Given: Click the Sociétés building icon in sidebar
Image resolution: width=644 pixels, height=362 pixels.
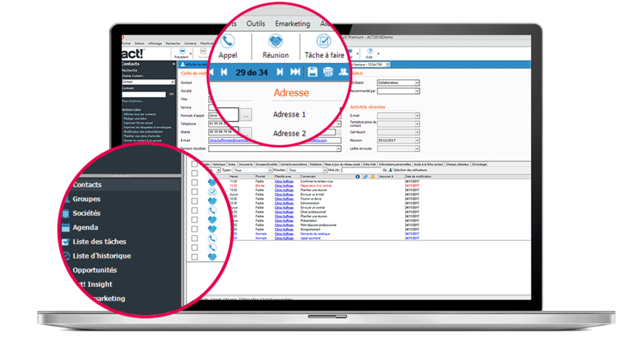Looking at the screenshot, I should pyautogui.click(x=65, y=214).
